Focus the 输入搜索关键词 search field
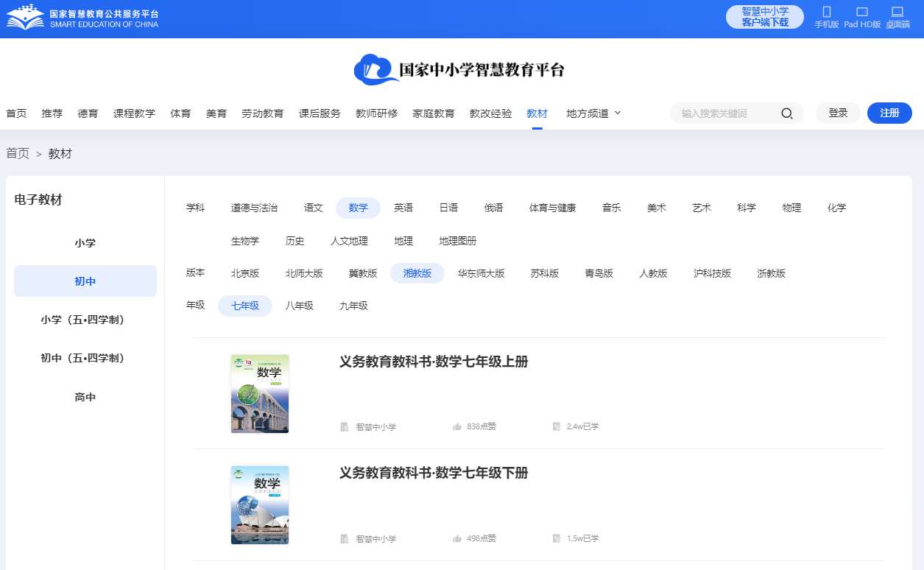Screen dimensions: 924x570 pyautogui.click(x=736, y=113)
